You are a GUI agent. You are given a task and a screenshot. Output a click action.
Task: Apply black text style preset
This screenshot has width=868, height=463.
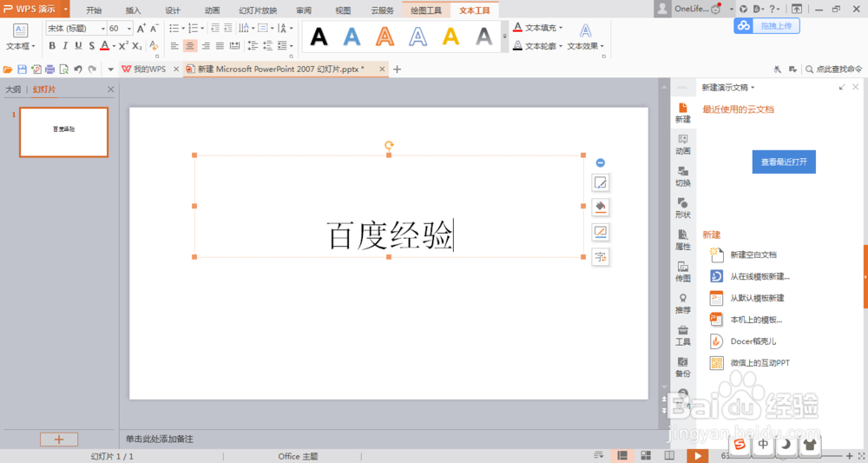click(x=319, y=37)
